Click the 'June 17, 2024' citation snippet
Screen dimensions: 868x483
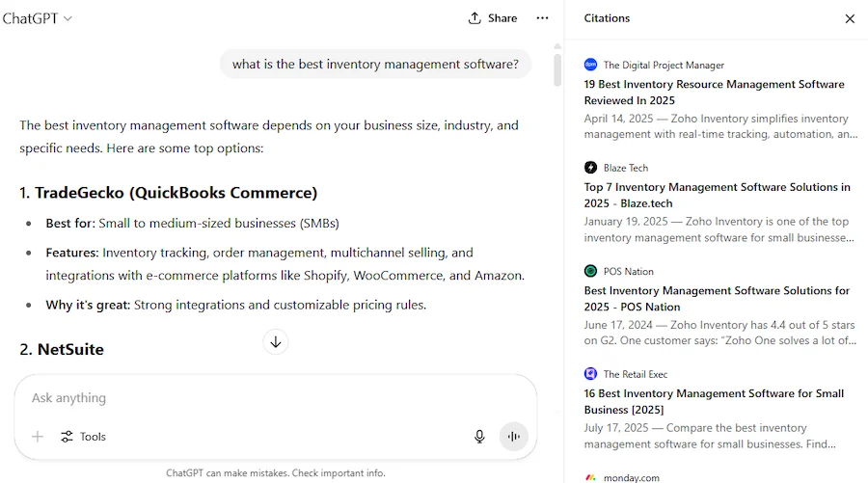[720, 333]
